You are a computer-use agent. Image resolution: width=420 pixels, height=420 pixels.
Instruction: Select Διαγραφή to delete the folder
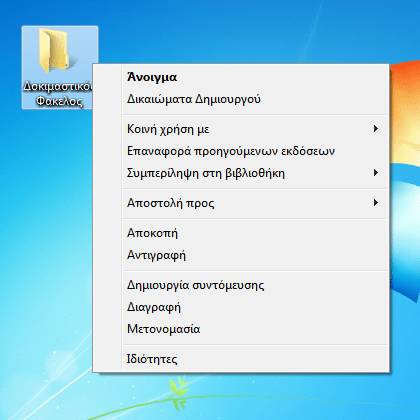click(x=154, y=307)
